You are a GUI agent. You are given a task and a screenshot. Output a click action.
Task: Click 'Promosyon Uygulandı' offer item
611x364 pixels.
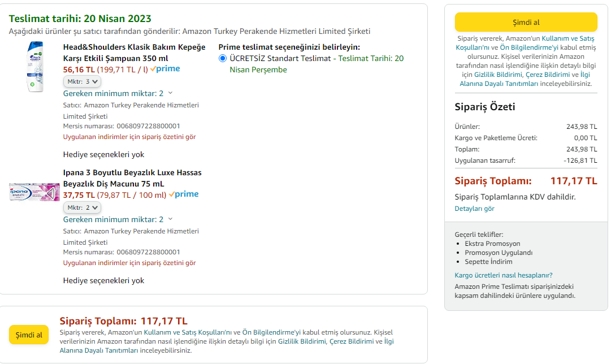coord(499,253)
